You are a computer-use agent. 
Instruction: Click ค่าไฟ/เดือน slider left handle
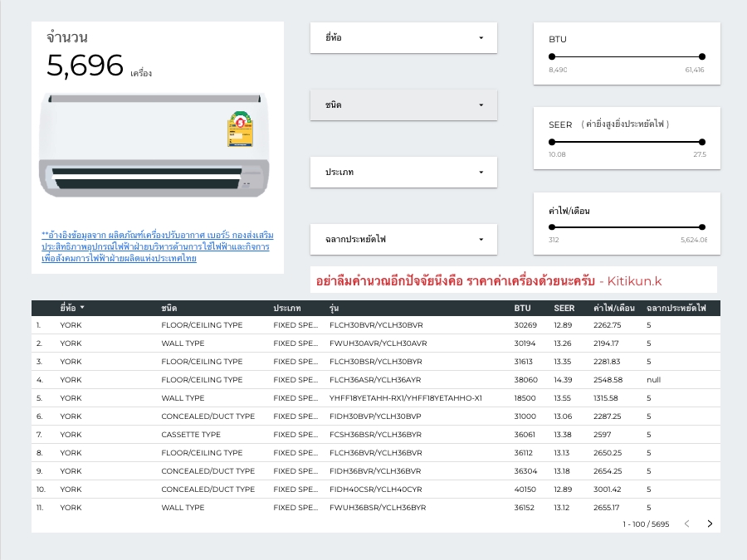pos(552,227)
